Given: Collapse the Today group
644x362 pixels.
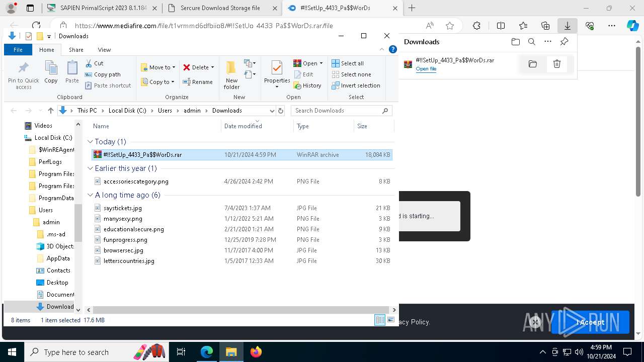Looking at the screenshot, I should point(90,142).
